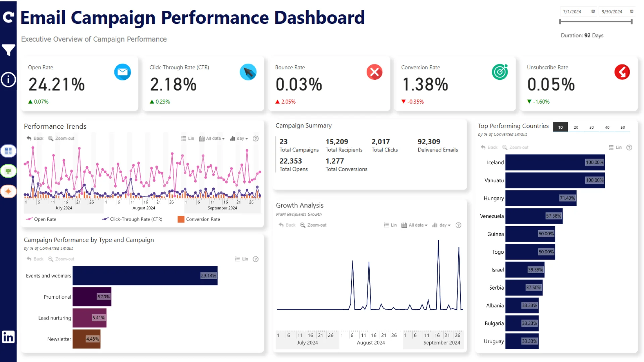Click the "1,277" Total Conversions value
The width and height of the screenshot is (644, 362).
(334, 161)
